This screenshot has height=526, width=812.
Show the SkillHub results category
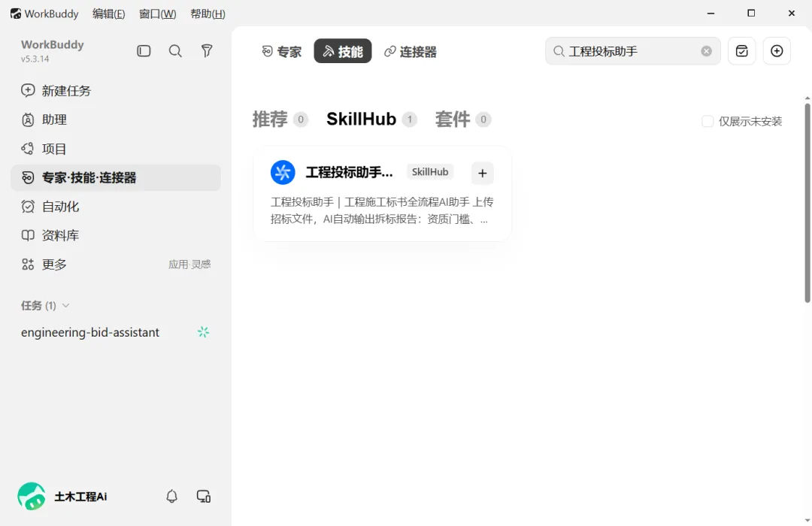click(371, 119)
